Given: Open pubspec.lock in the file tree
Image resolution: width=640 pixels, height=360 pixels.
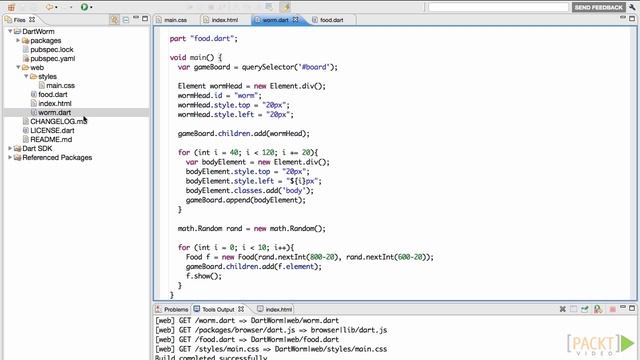Looking at the screenshot, I should tap(52, 49).
